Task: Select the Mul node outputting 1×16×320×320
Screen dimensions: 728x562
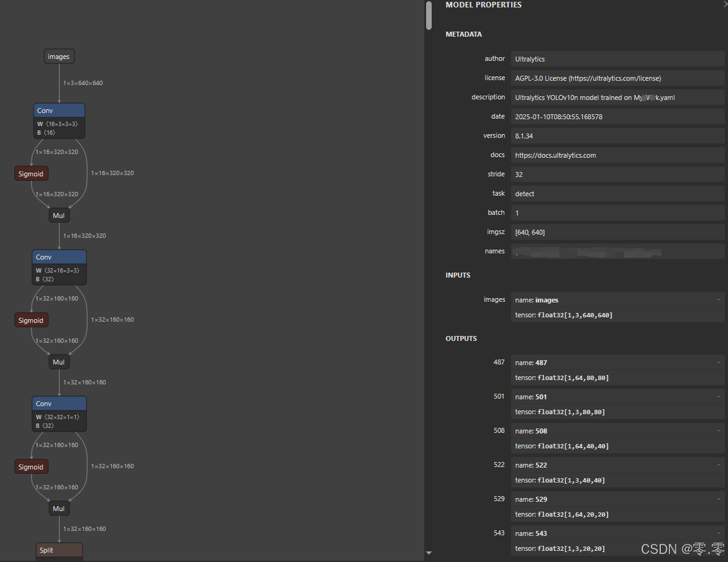Action: (59, 215)
